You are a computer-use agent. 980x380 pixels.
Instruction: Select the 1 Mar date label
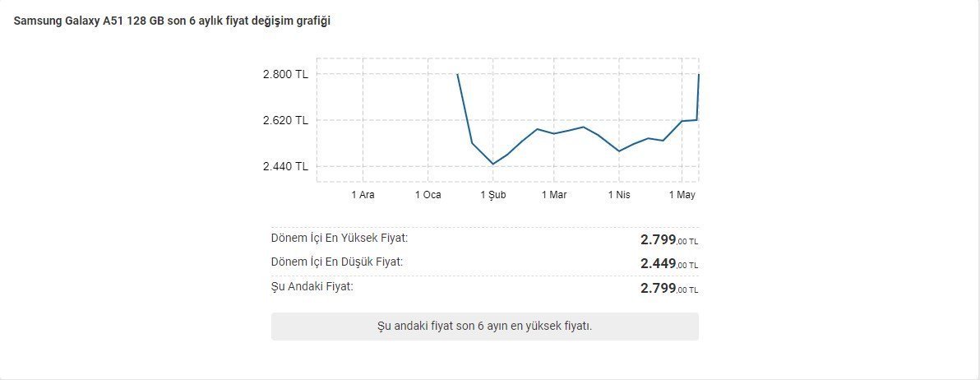pyautogui.click(x=554, y=195)
